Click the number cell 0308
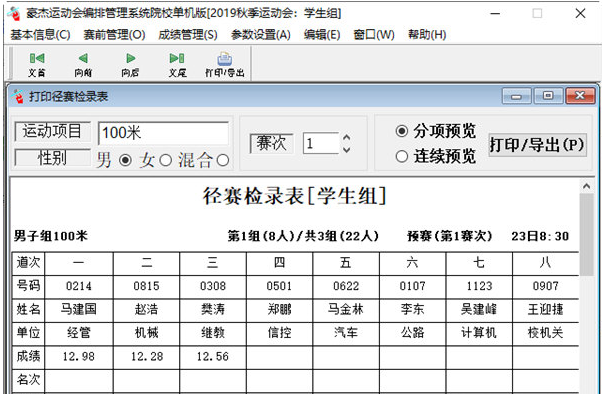 pos(213,286)
